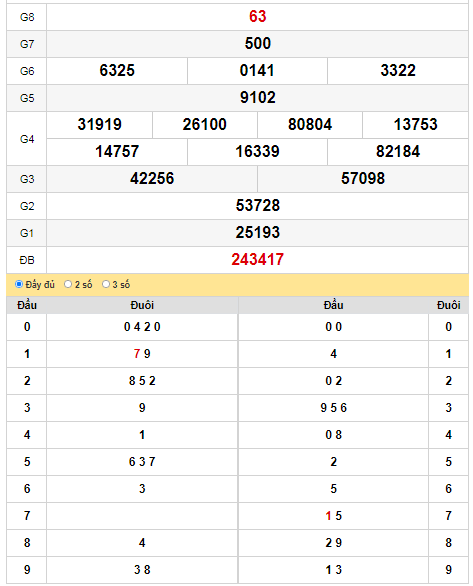
Task: Click G4 number 31919
Action: [99, 124]
